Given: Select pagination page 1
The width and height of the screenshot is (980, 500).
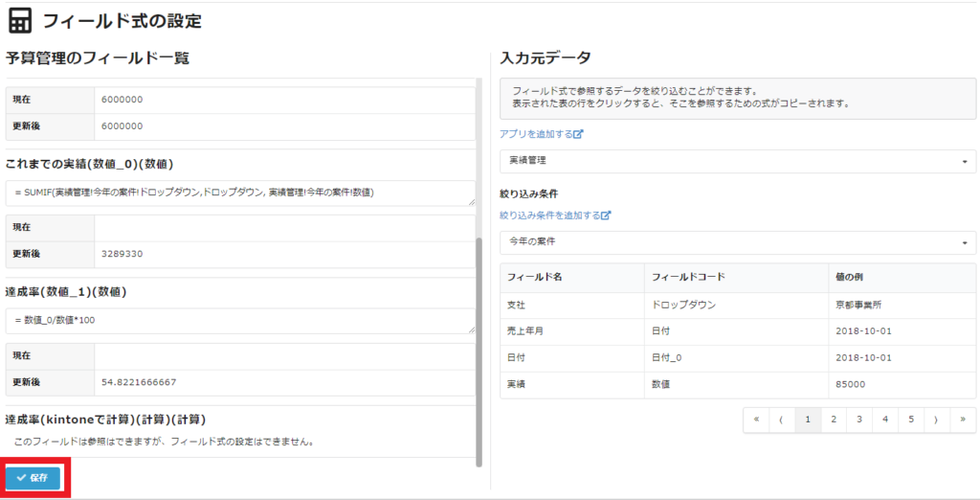Looking at the screenshot, I should (808, 420).
